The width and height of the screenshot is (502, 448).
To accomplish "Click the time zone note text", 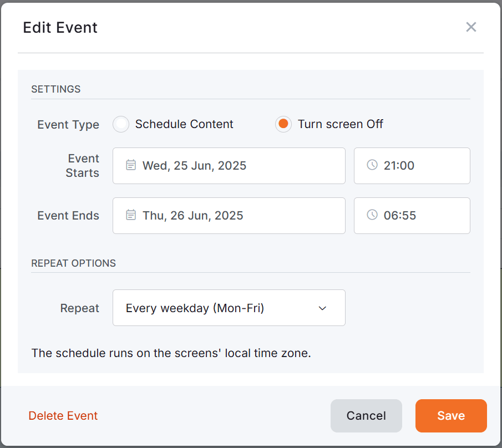I will [171, 353].
